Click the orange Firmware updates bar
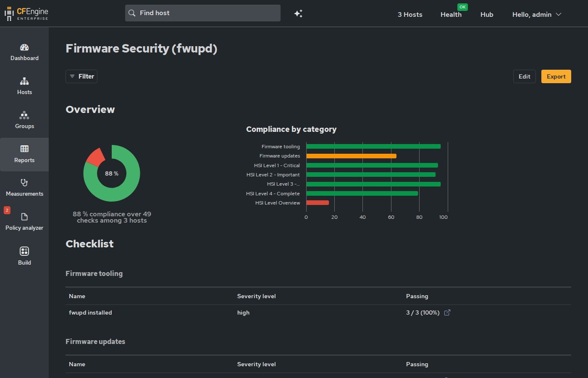 [351, 156]
